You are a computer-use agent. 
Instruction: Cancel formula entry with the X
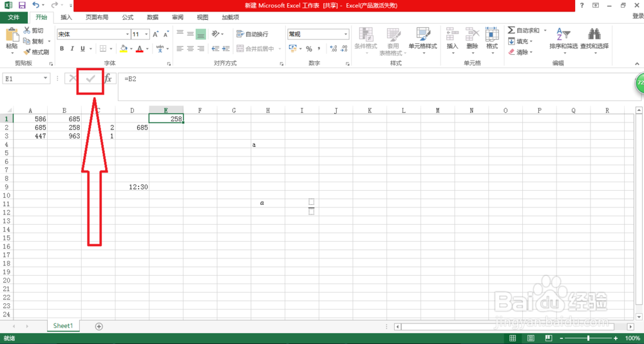(x=72, y=78)
